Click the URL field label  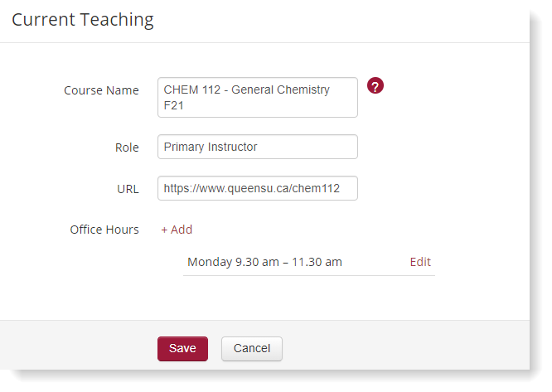click(x=128, y=188)
